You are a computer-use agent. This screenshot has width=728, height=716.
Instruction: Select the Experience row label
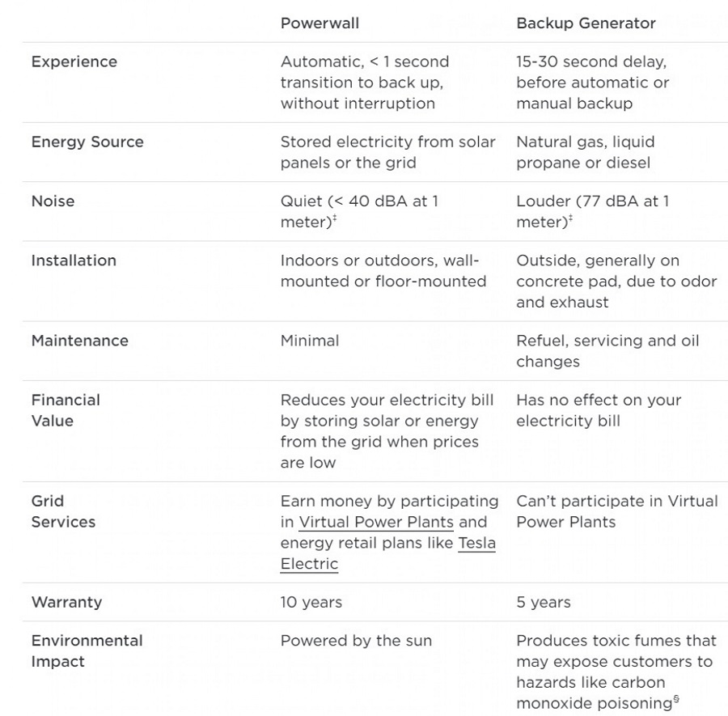[74, 61]
